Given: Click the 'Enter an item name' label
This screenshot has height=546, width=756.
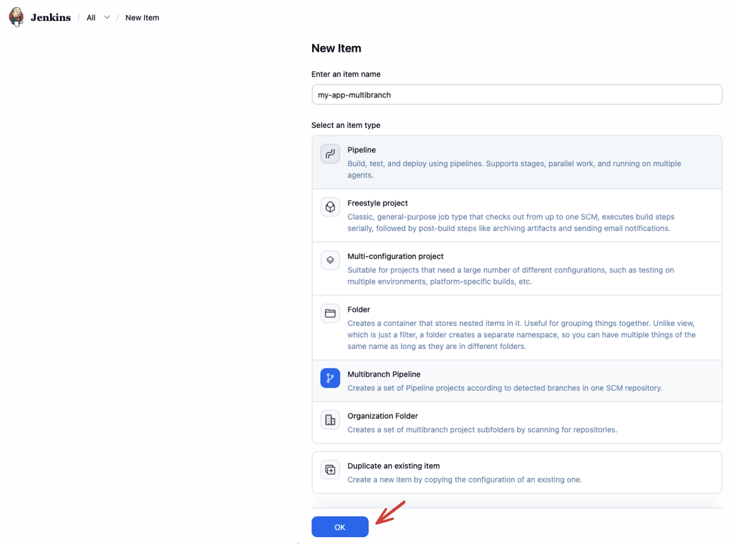Looking at the screenshot, I should click(x=346, y=74).
